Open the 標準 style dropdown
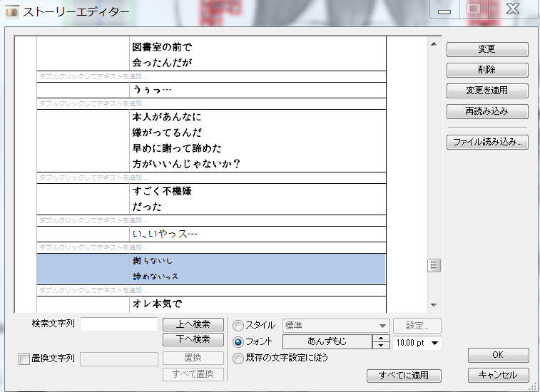 [336, 326]
